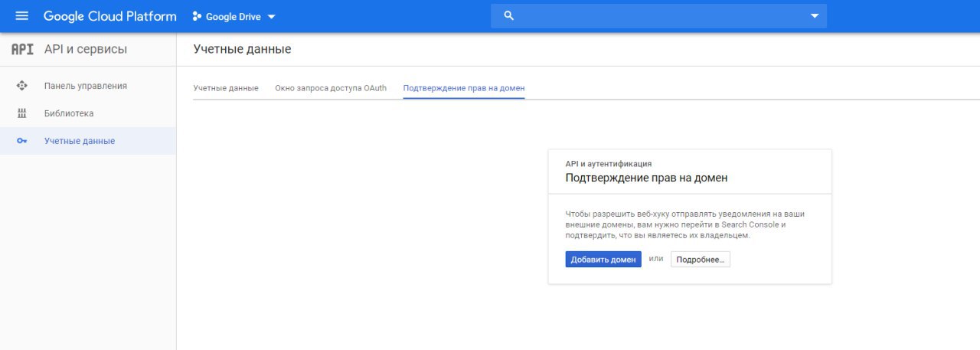Screen dimensions: 980x350
Task: Switch to "Окно запроса доступа OAuth" tab
Action: point(331,88)
